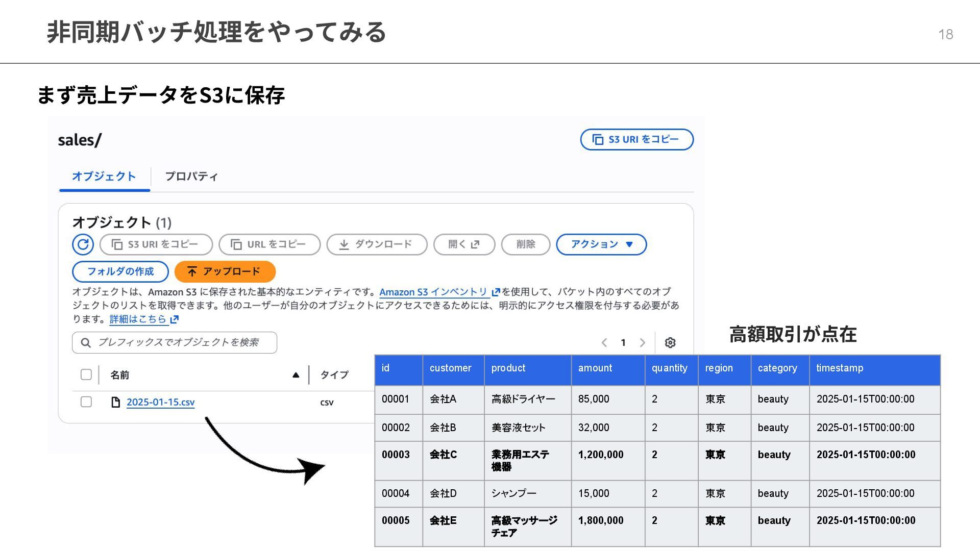Open the table settings gear icon

670,343
